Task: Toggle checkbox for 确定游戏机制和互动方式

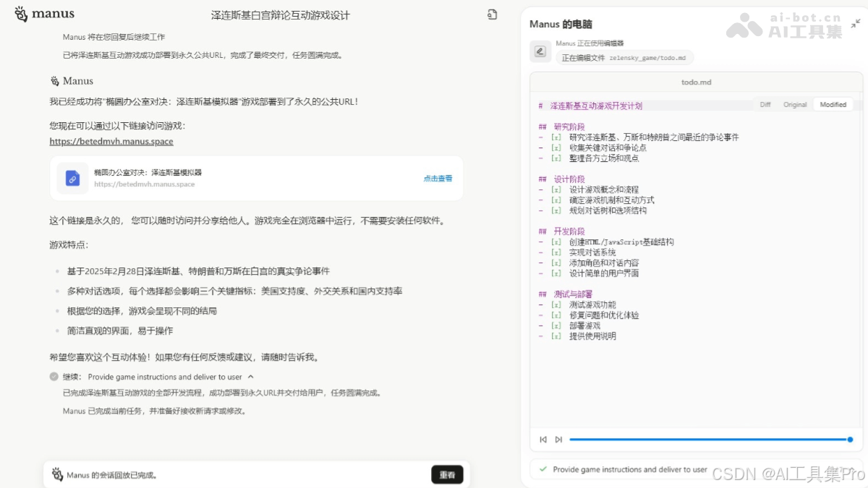Action: coord(556,200)
